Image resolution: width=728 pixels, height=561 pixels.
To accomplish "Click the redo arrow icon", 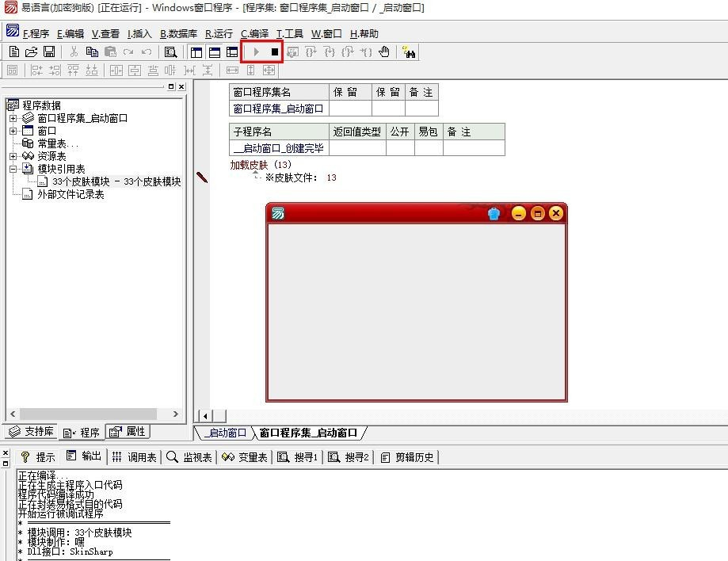I will click(x=128, y=52).
